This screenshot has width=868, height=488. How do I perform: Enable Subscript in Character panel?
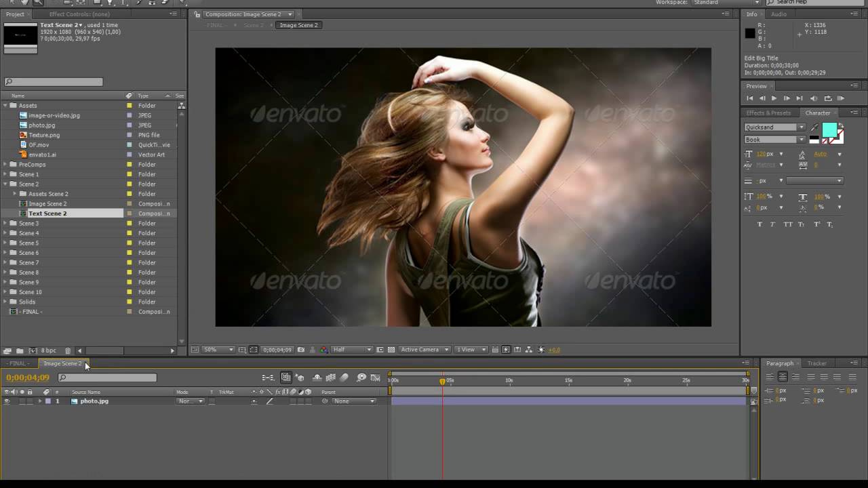[829, 224]
